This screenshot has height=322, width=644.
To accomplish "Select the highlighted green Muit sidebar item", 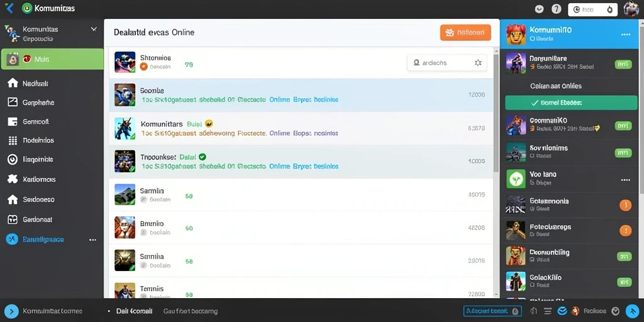I will tap(52, 59).
